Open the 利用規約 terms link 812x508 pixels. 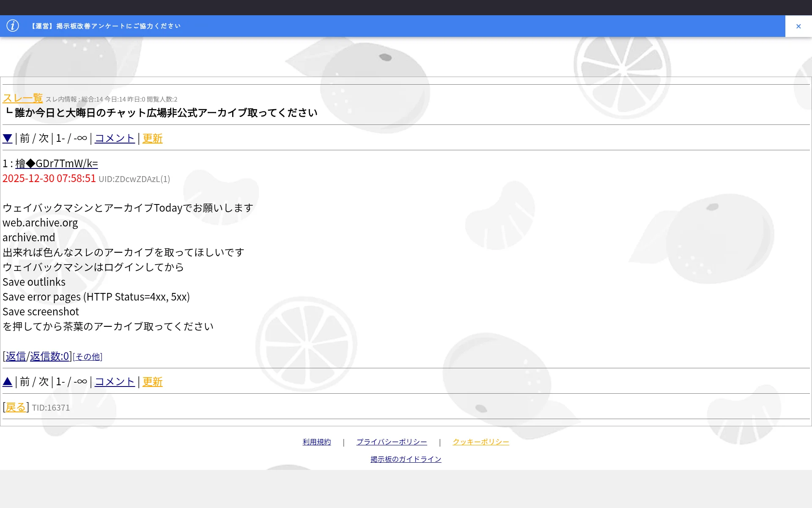tap(316, 442)
